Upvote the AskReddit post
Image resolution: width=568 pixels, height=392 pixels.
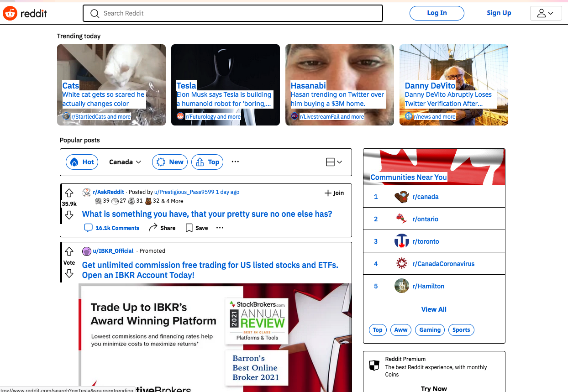point(69,193)
